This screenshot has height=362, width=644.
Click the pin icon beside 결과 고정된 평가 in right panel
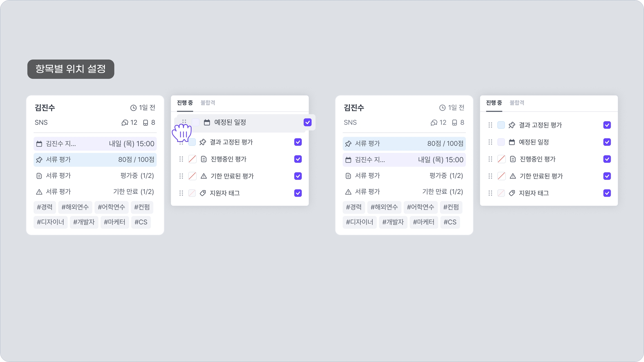[x=512, y=125]
